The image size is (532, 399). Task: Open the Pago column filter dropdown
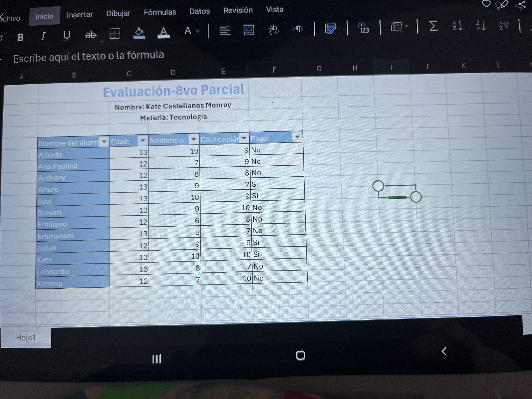pos(297,137)
